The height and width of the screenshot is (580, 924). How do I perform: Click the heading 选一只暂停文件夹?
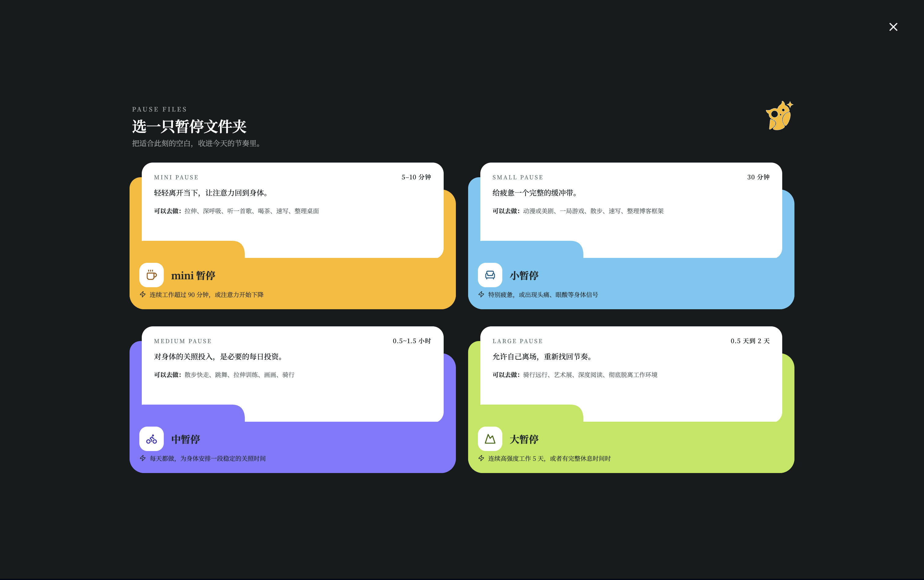point(189,126)
